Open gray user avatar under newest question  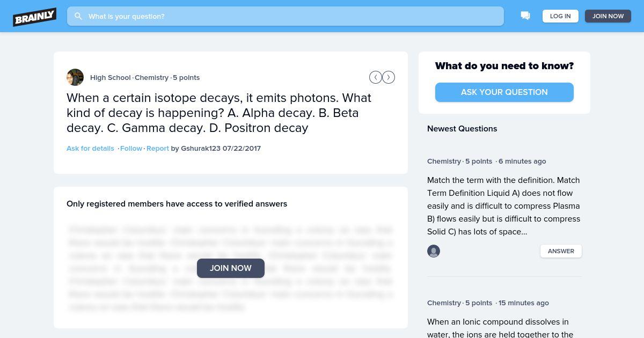tap(434, 251)
